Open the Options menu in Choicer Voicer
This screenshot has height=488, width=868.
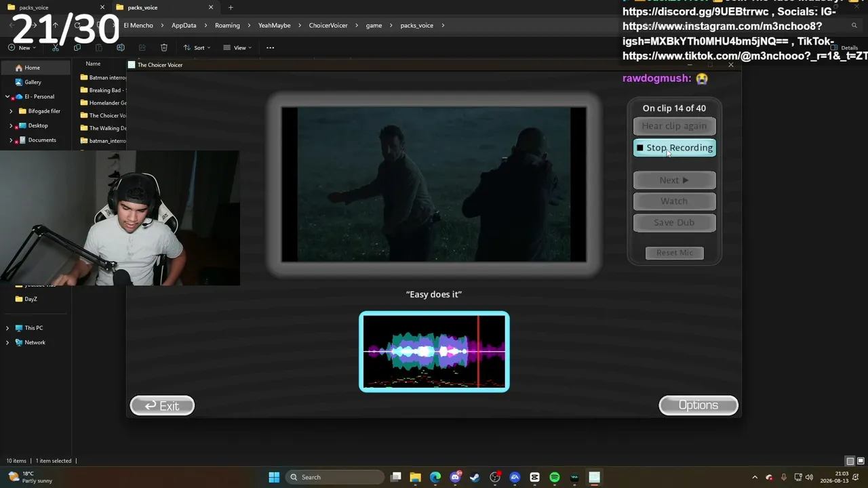698,405
